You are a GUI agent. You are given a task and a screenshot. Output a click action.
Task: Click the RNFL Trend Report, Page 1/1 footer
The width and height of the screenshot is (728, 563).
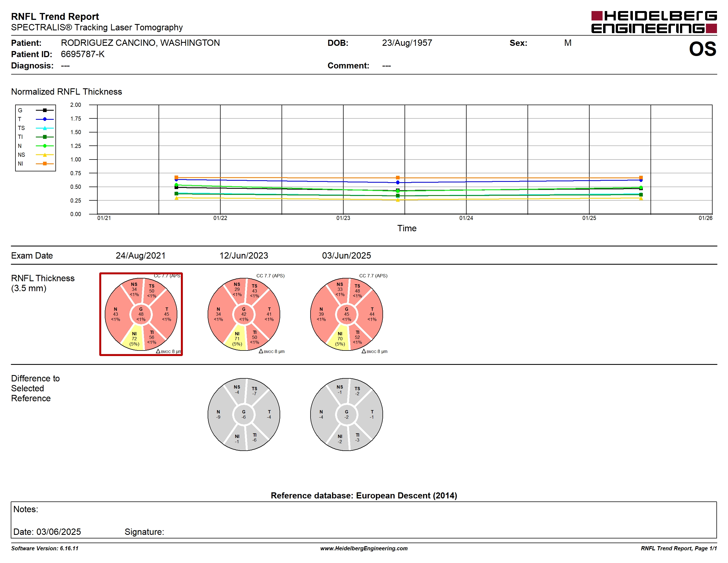(679, 548)
